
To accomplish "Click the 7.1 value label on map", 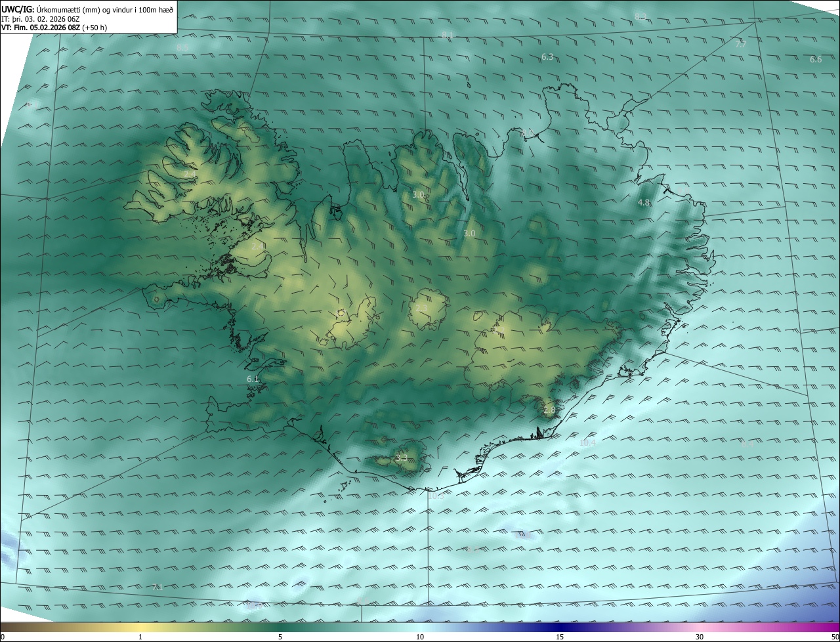I will coord(157,586).
